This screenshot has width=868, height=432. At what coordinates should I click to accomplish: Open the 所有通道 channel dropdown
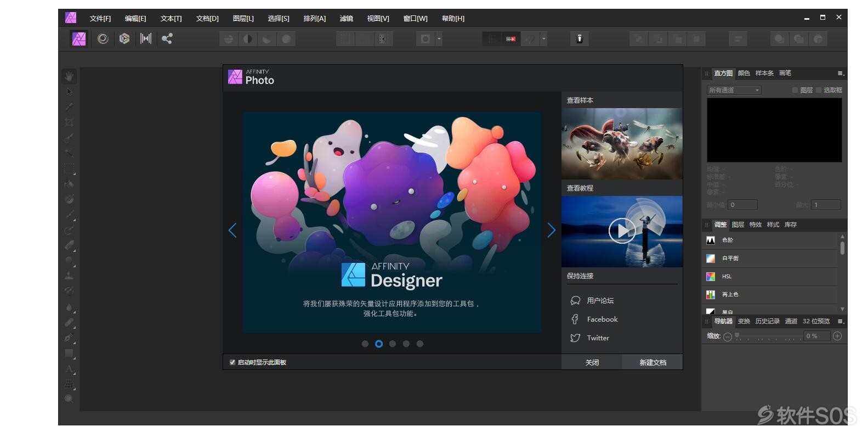click(x=734, y=90)
